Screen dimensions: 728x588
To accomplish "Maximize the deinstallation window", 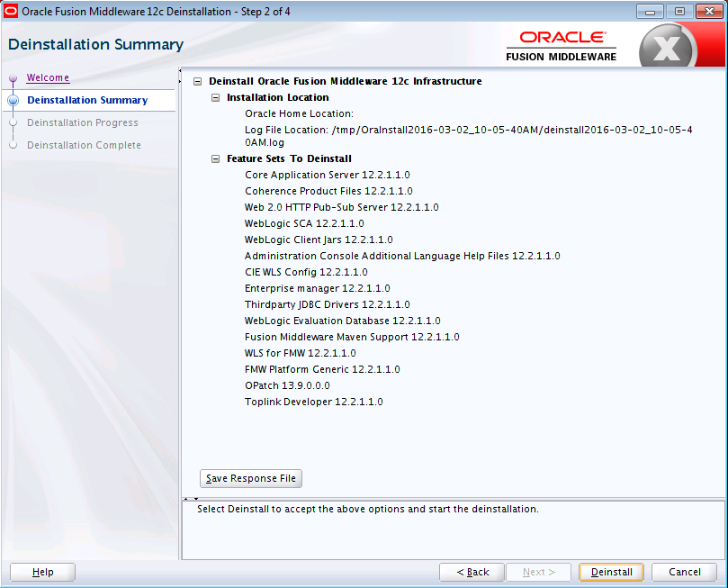I will 679,12.
